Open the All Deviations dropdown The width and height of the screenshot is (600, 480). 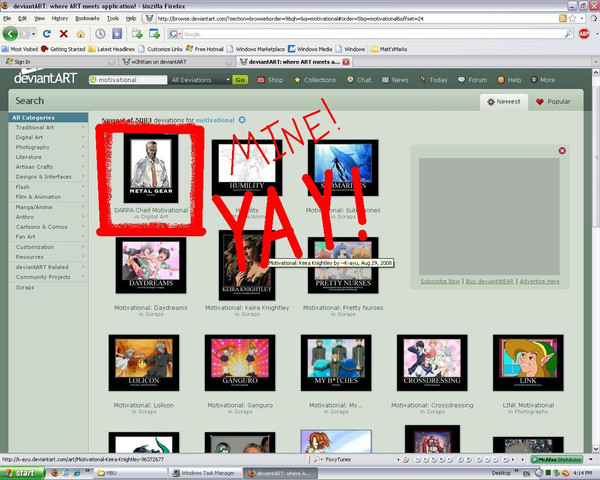coord(200,80)
